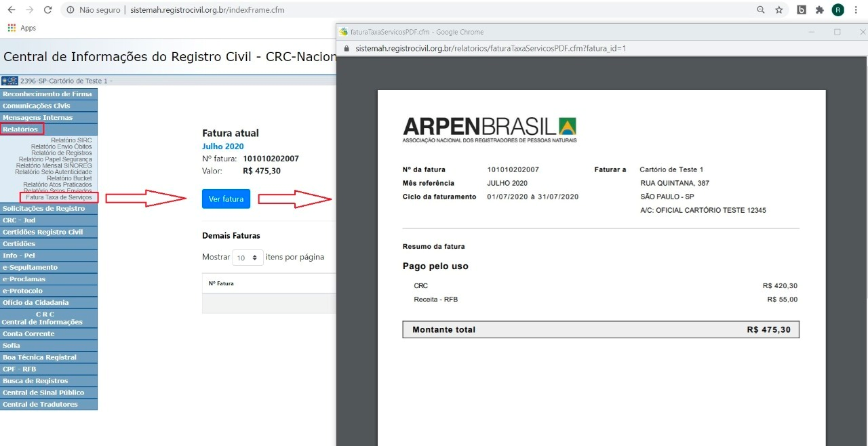The height and width of the screenshot is (446, 868).
Task: Open the Sofia menu item
Action: click(49, 345)
